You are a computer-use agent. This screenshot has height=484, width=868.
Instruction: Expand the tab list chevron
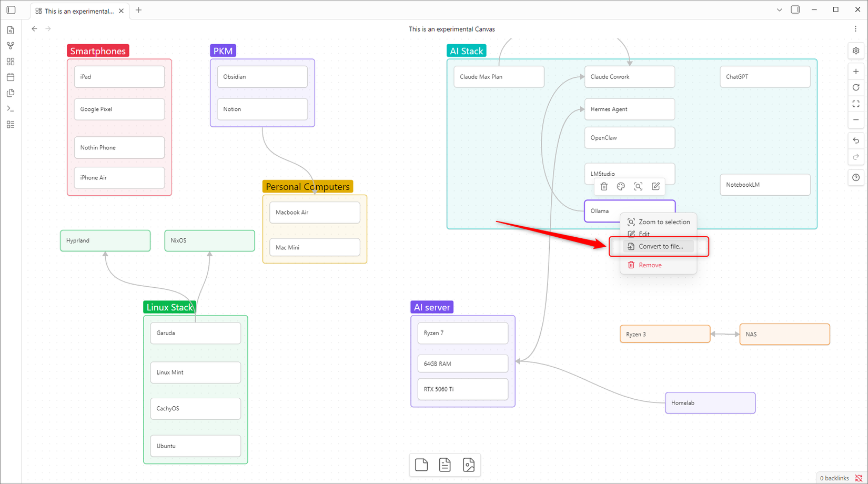point(779,10)
